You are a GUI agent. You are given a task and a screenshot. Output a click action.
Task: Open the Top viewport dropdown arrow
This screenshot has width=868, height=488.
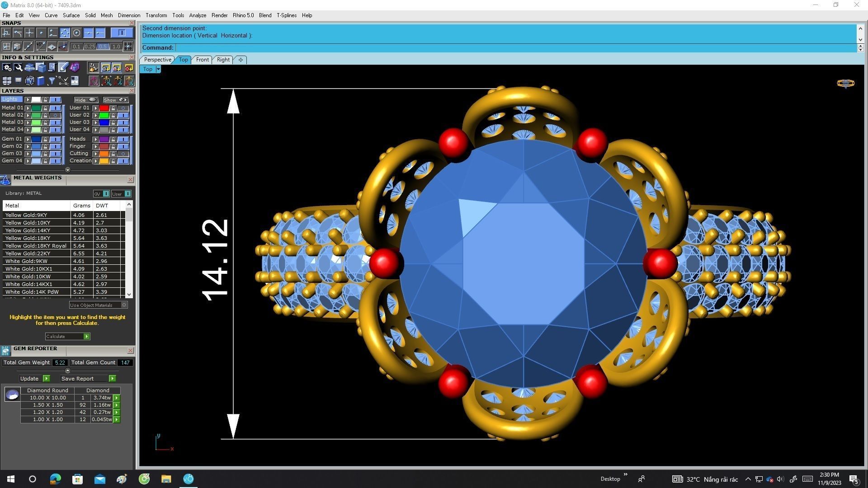point(158,70)
